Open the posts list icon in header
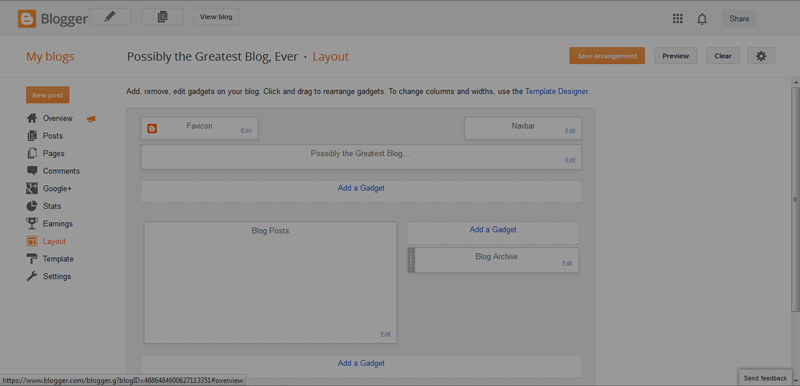The image size is (800, 386). [162, 17]
